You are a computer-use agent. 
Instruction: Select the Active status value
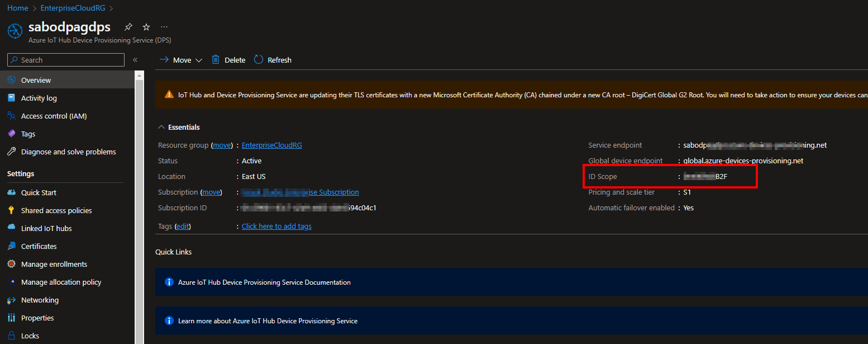click(x=251, y=161)
